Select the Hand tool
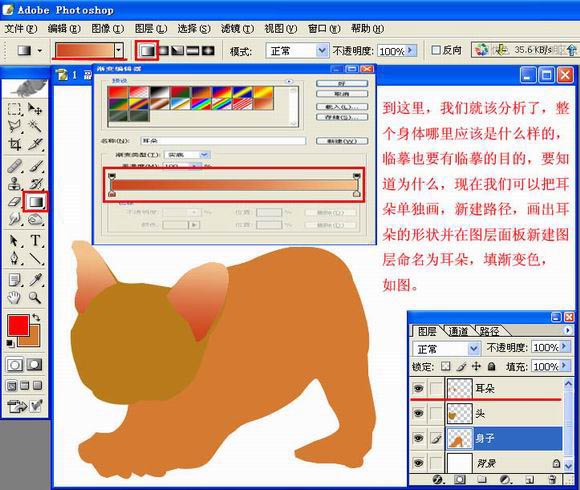The height and width of the screenshot is (490, 580). pyautogui.click(x=14, y=297)
